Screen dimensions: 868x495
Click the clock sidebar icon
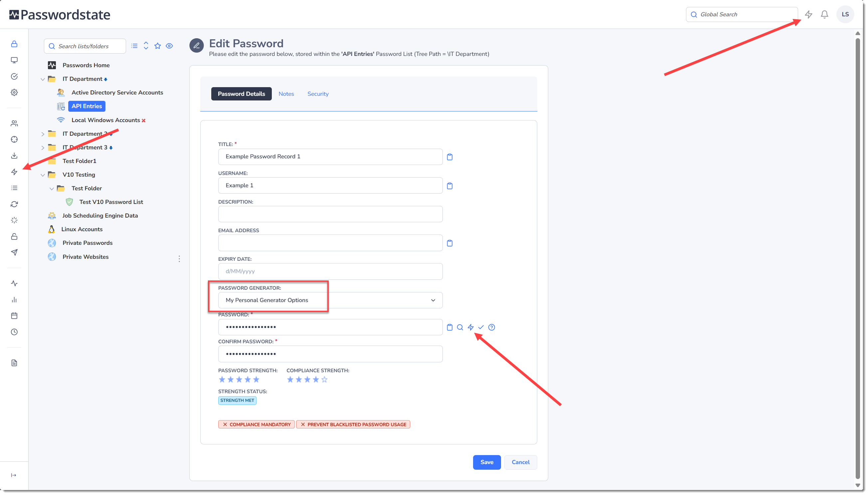pos(14,332)
